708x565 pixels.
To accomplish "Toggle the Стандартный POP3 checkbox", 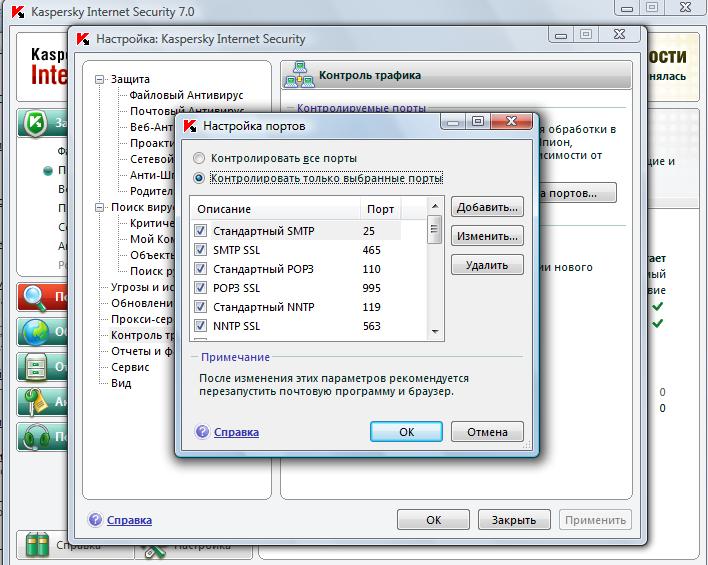I will click(200, 269).
